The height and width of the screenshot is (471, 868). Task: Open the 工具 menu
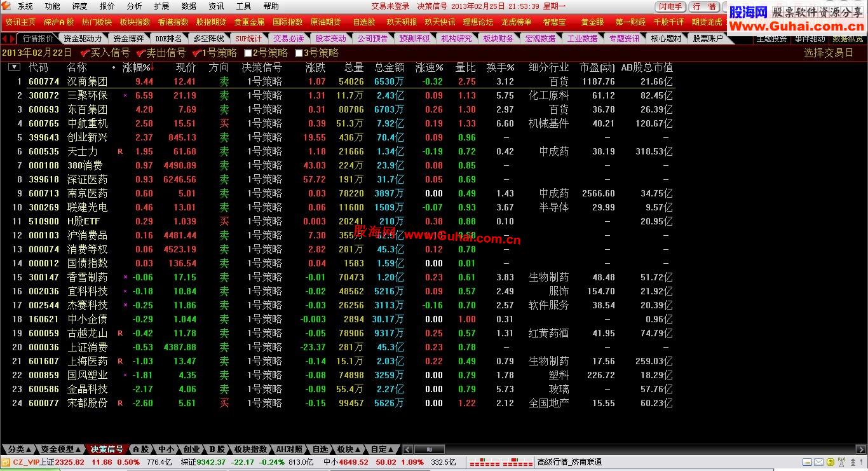(243, 6)
